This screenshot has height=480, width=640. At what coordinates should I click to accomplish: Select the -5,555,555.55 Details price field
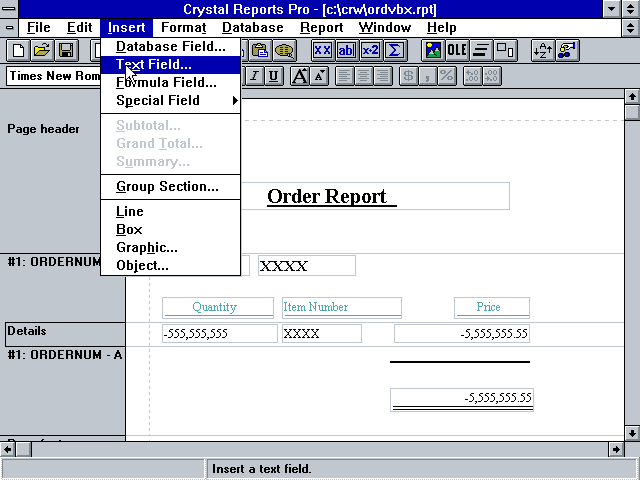pos(462,333)
